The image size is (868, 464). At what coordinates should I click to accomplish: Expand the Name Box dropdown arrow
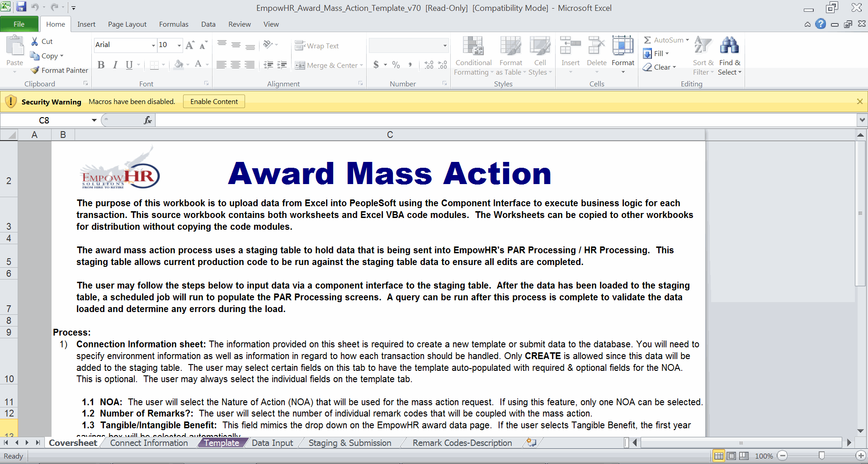[x=94, y=120]
